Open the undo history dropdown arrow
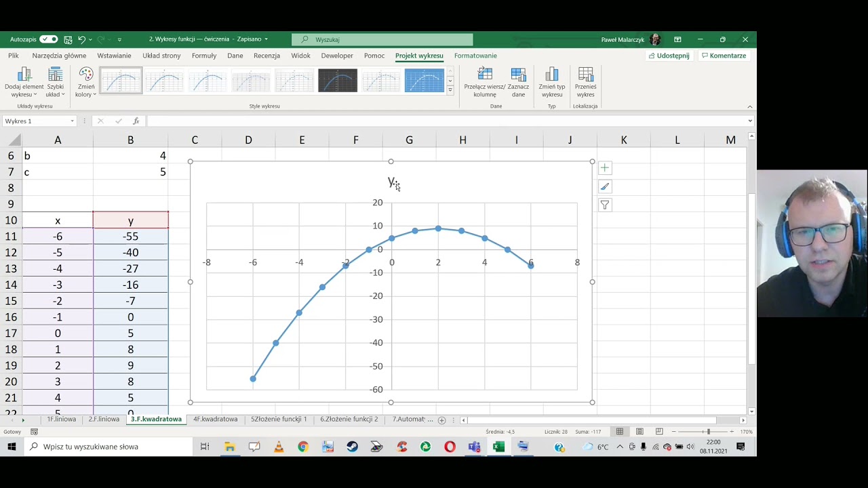The width and height of the screenshot is (868, 488). pos(91,39)
